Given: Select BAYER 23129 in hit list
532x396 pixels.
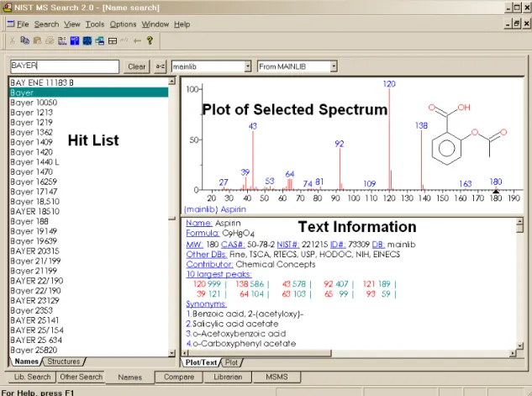Looking at the screenshot, I should [x=89, y=301].
